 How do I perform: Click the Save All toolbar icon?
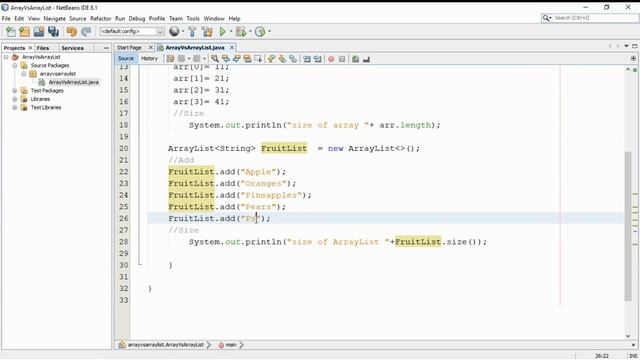[53, 31]
